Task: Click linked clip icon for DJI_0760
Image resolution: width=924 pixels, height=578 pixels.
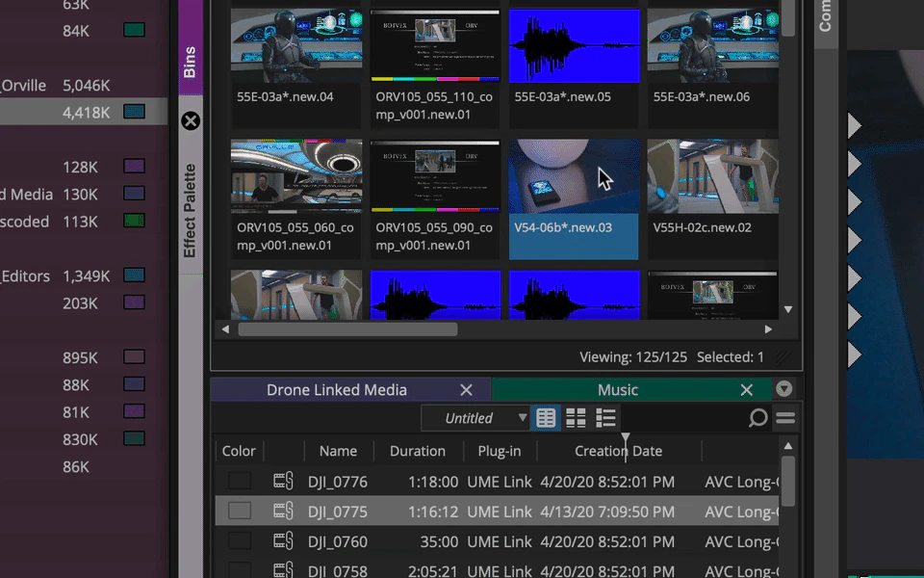Action: 283,541
